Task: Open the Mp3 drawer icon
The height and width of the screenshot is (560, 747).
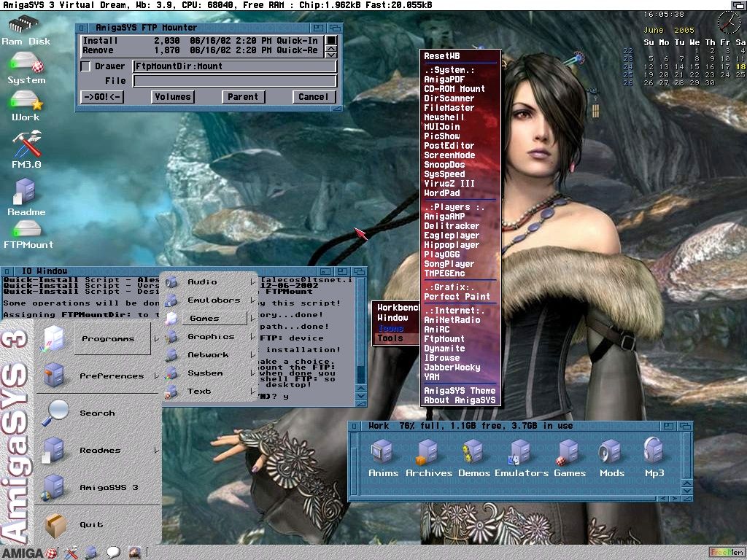Action: pos(654,454)
